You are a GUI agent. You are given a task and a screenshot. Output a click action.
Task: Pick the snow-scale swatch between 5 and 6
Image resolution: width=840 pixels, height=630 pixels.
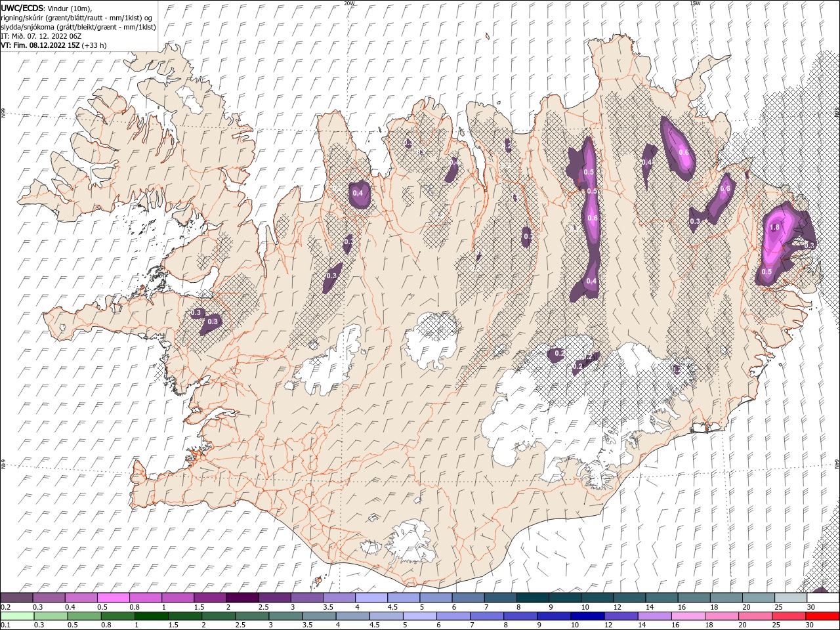click(436, 598)
